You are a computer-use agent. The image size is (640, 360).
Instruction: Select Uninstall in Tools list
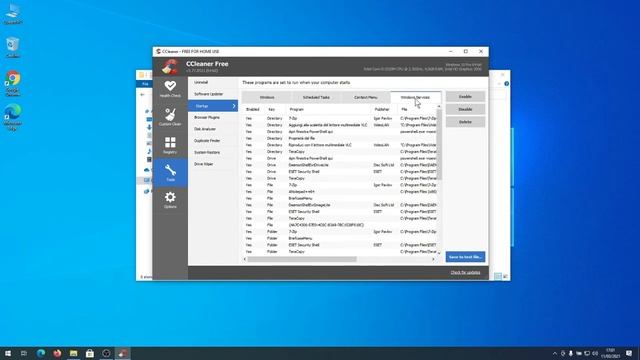213,82
